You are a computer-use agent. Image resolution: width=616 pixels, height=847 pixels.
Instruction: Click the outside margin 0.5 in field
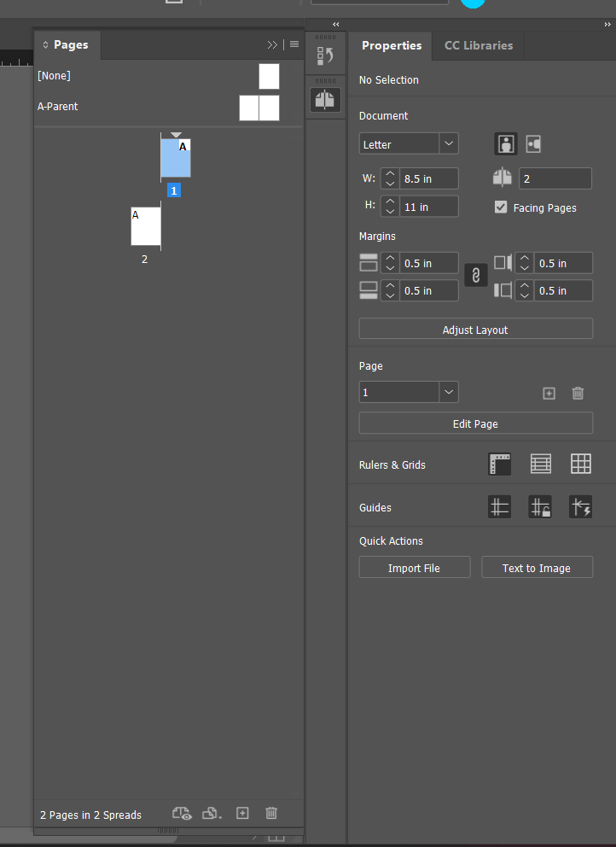[563, 290]
